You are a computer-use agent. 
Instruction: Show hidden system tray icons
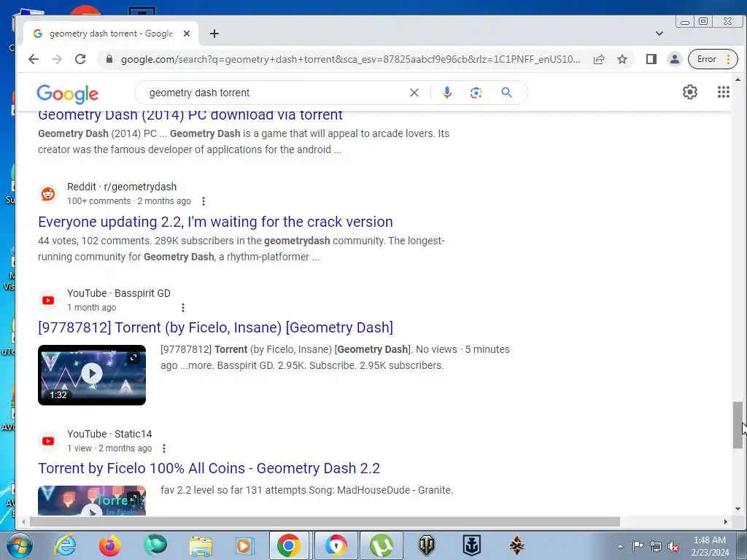coord(620,546)
